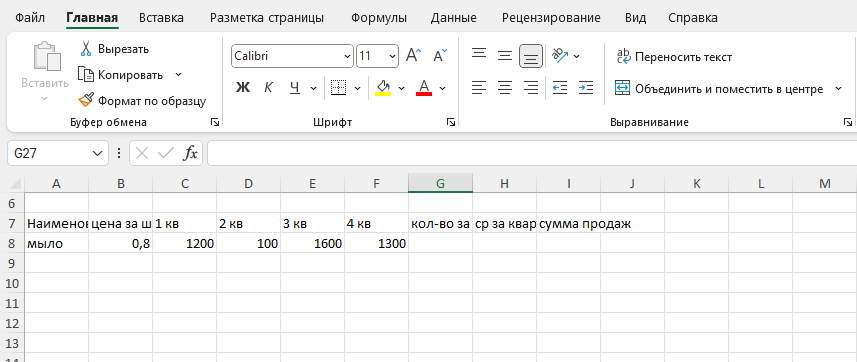Open the orientation dropdown arrow
Screen dimensions: 857x362
coord(577,56)
